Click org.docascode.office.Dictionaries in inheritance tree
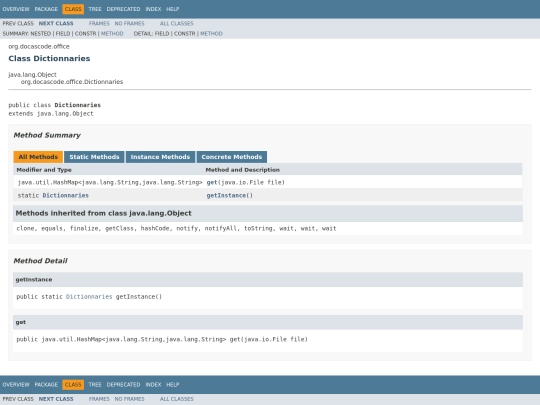The image size is (540, 405). coord(72,82)
